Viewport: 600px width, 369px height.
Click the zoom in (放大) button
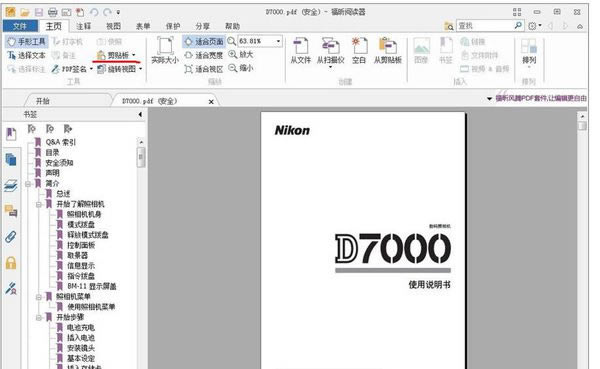click(x=241, y=54)
